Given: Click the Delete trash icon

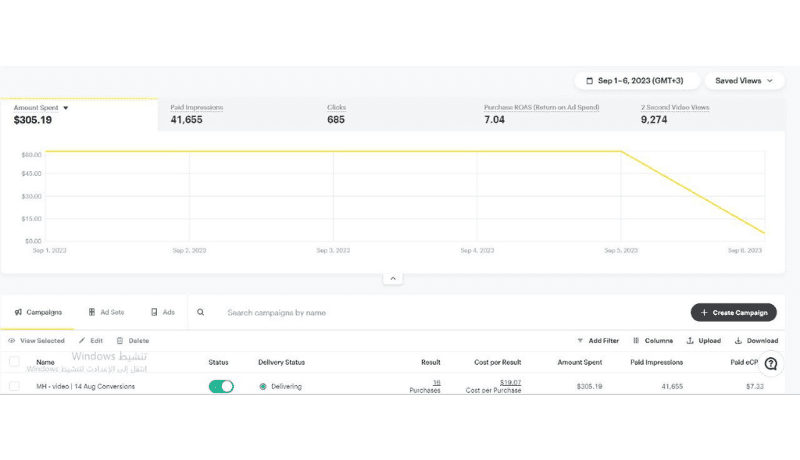Looking at the screenshot, I should 119,341.
